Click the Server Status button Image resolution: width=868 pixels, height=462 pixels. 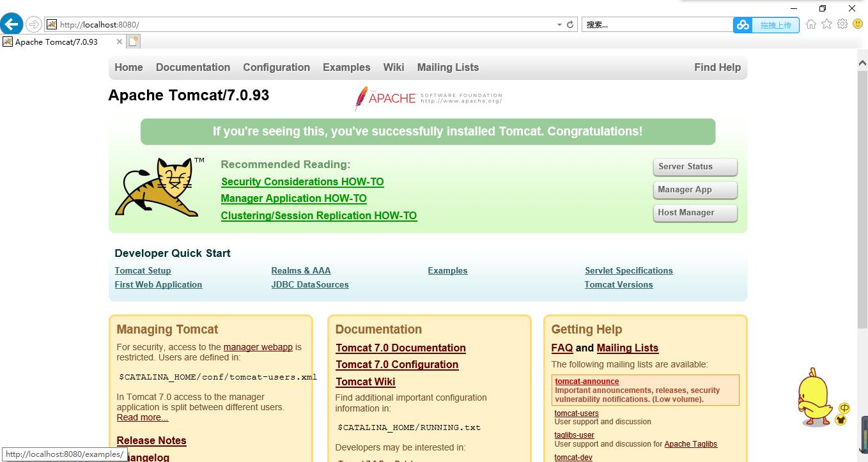pos(695,167)
